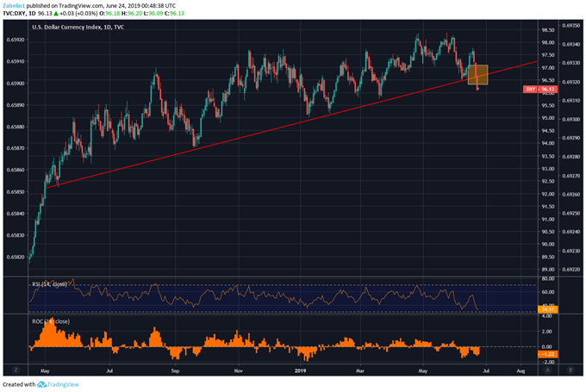The height and width of the screenshot is (392, 586).
Task: Click the 98.50 price scale label
Action: 548,30
